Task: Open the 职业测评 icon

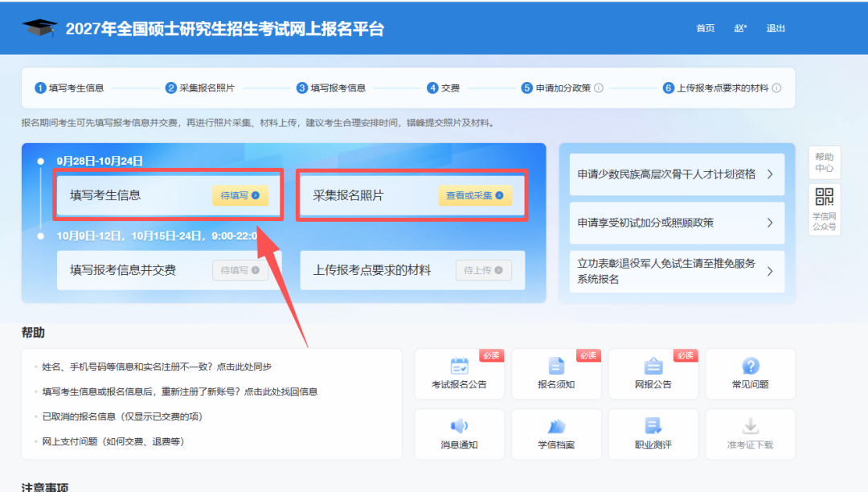Action: point(653,426)
